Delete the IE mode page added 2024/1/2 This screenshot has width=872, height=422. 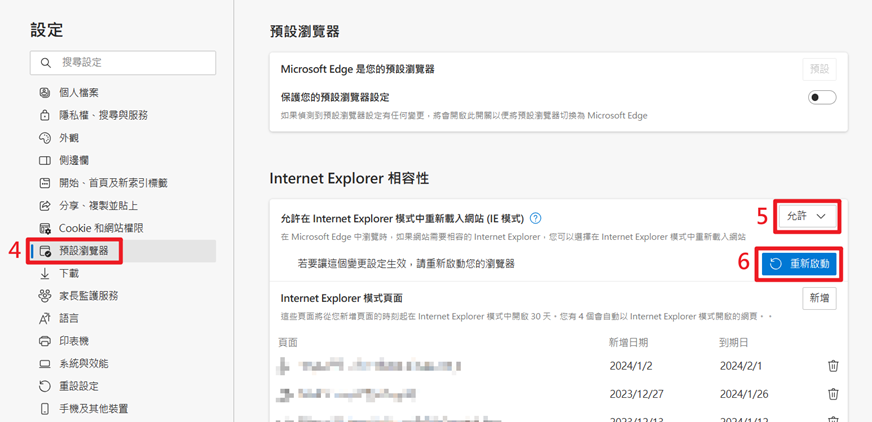[x=833, y=366]
